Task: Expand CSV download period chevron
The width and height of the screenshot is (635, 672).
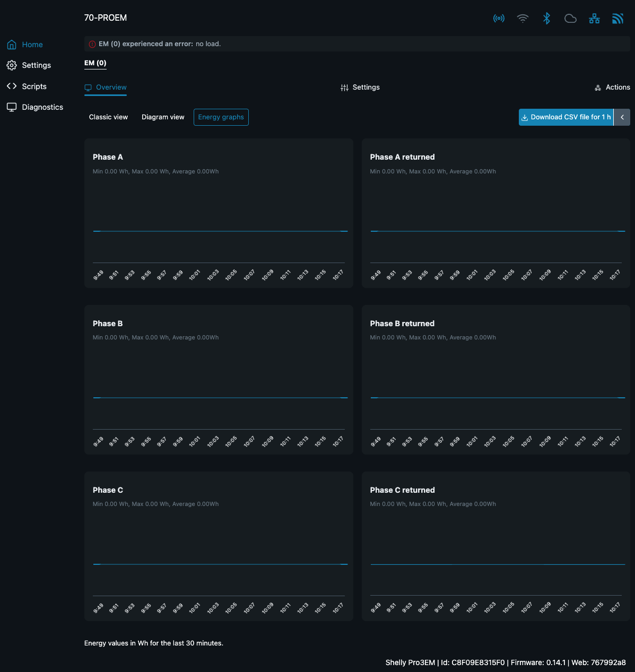Action: (622, 117)
